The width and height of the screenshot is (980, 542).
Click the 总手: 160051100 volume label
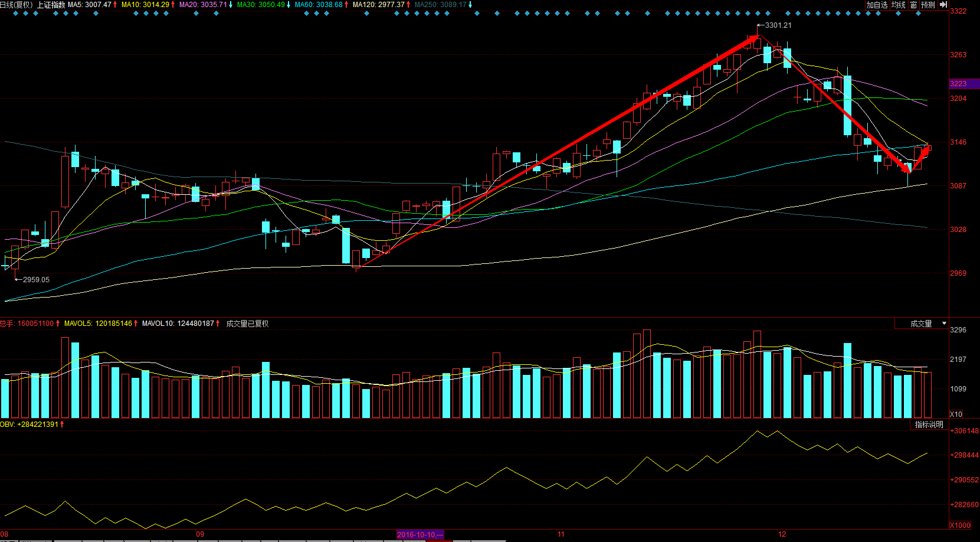[27, 324]
